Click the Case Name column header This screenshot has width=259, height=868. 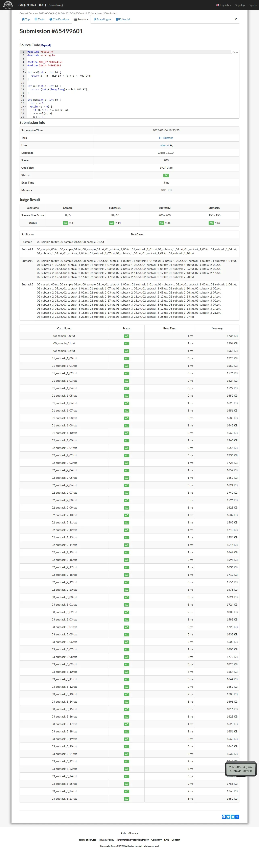coord(64,329)
